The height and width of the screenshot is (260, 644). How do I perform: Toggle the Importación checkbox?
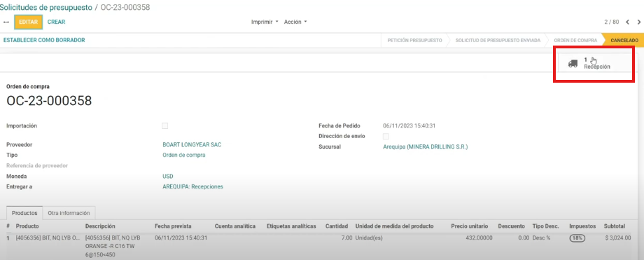(164, 126)
